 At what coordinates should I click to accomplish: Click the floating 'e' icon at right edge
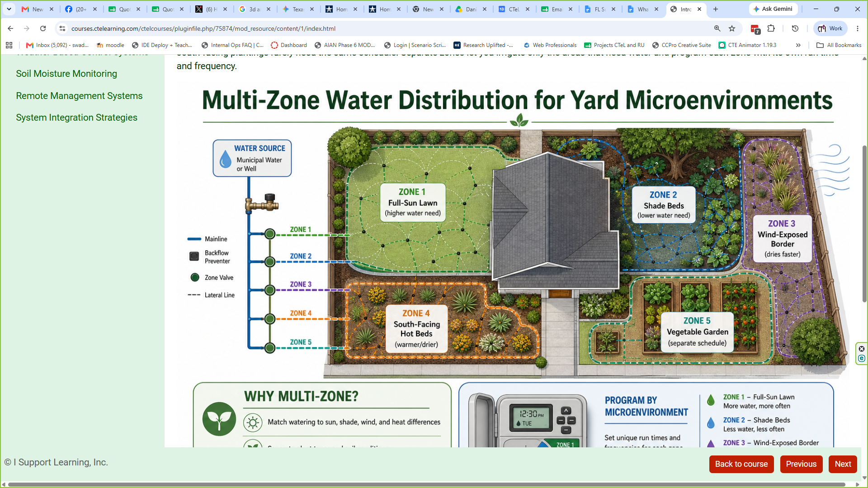(x=862, y=359)
